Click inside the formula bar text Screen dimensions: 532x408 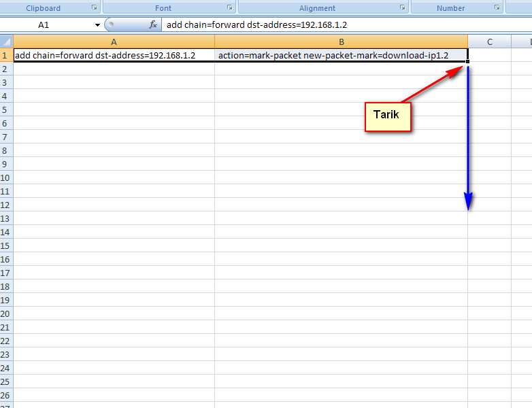coord(256,24)
